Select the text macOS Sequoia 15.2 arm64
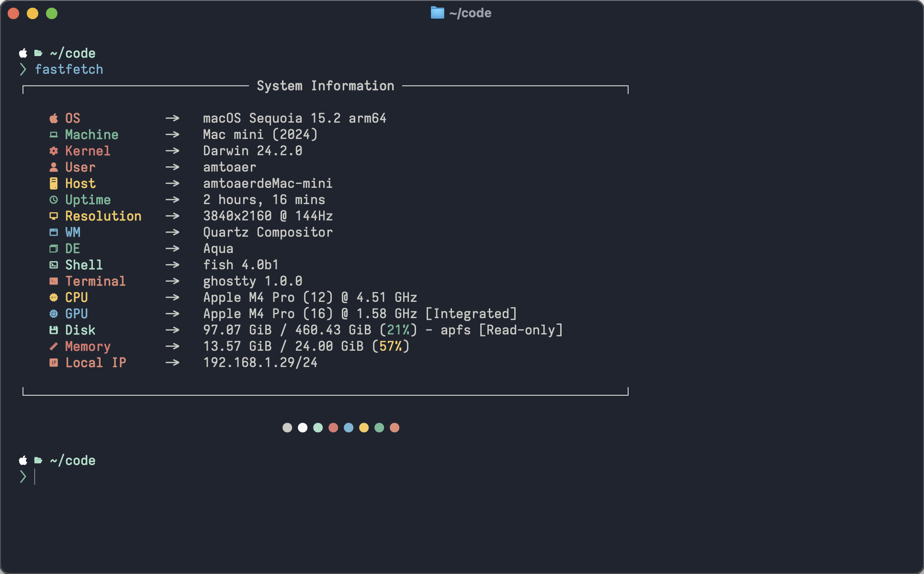 294,118
